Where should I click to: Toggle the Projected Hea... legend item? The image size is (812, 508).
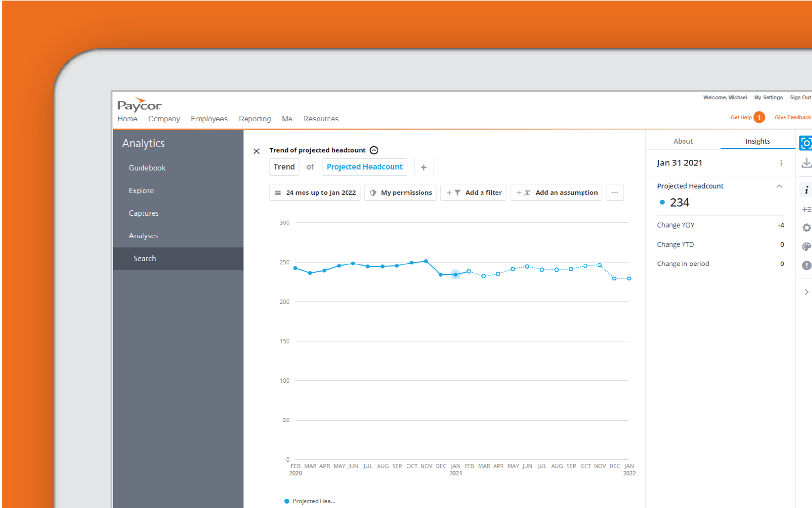coord(310,501)
